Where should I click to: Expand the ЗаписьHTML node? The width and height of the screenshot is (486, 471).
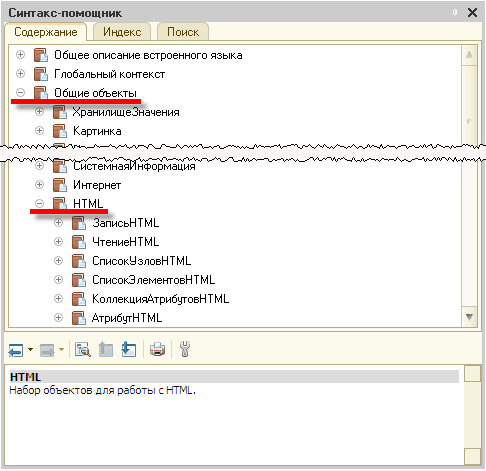tap(58, 222)
